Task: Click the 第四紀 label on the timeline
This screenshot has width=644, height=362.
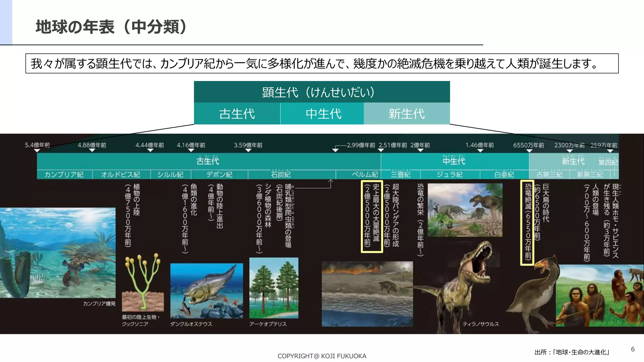Action: tap(608, 162)
